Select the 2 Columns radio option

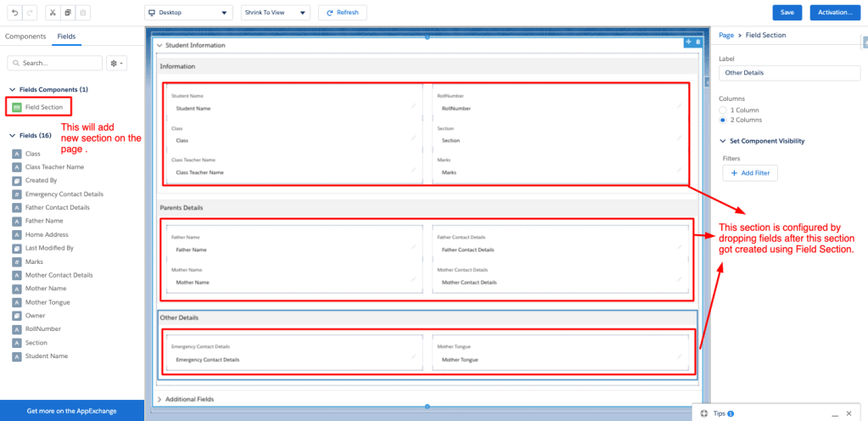[x=723, y=121]
